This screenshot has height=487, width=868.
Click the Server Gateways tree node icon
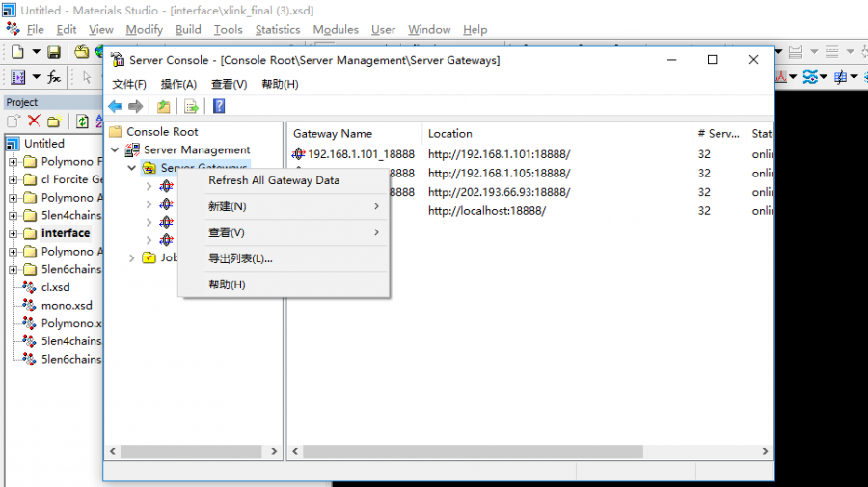149,168
